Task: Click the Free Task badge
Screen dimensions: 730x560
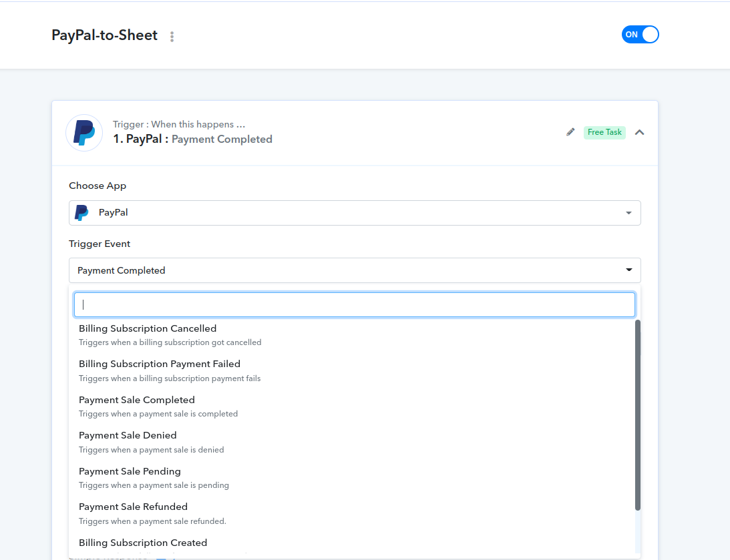Action: [604, 132]
